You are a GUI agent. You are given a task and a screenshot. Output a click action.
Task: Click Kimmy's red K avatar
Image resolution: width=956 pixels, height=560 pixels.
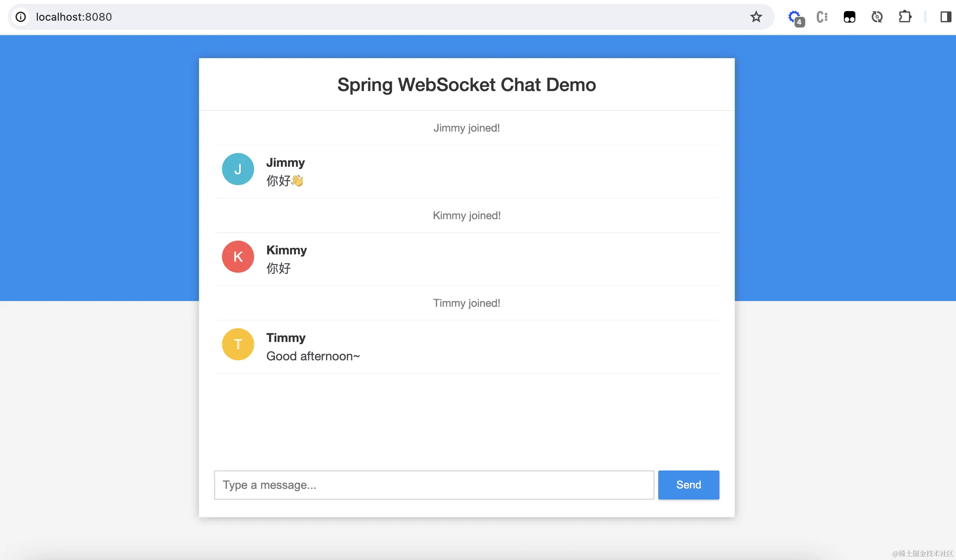238,257
